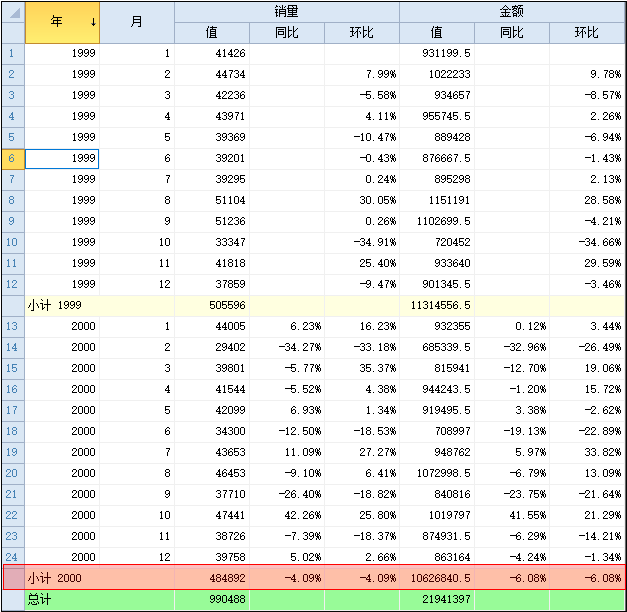Select the 月 column header

[137, 21]
